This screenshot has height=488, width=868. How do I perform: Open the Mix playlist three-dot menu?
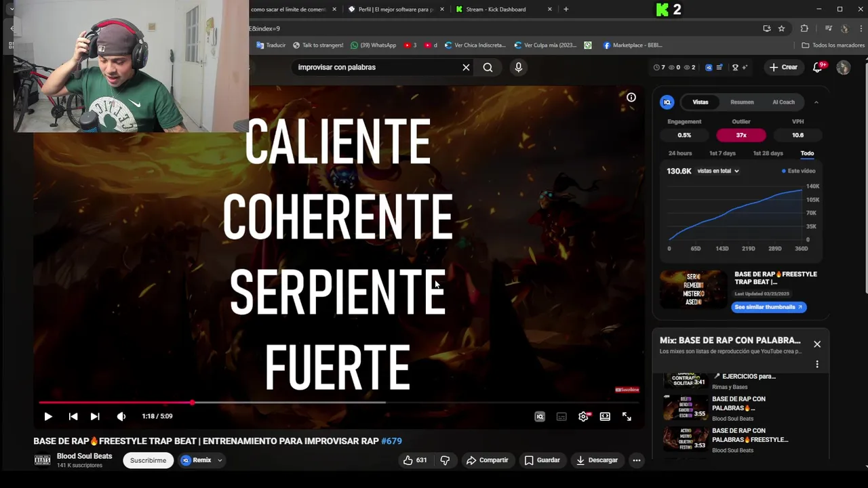click(x=817, y=365)
